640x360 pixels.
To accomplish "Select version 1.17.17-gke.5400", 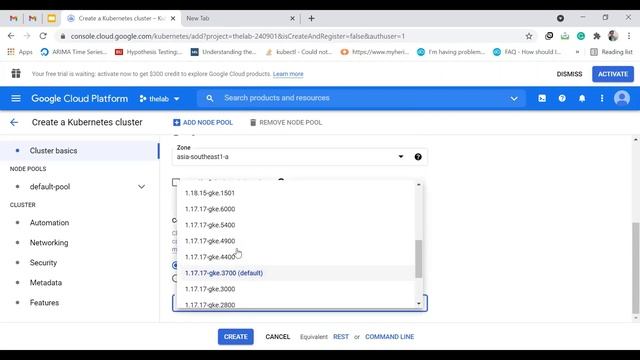I will (x=296, y=225).
